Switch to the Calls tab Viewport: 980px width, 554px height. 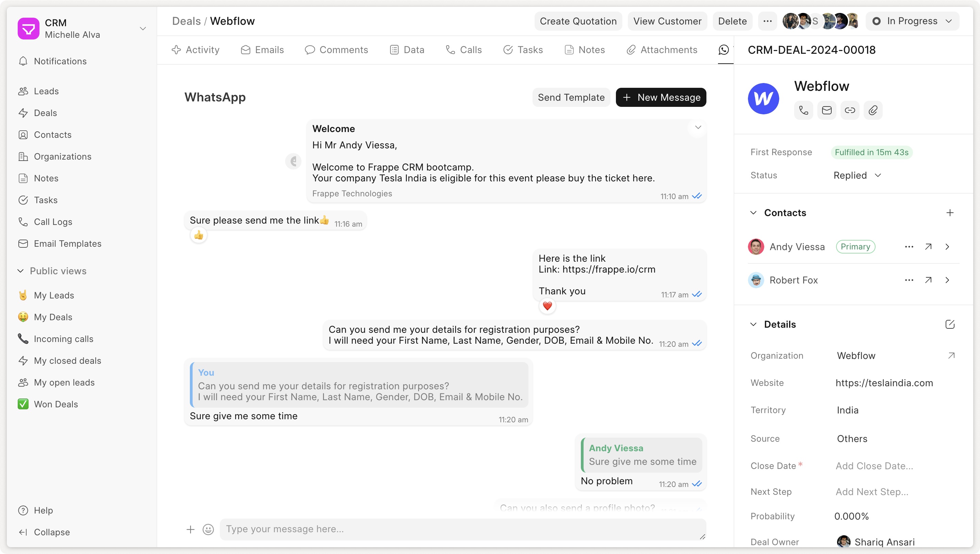(464, 50)
